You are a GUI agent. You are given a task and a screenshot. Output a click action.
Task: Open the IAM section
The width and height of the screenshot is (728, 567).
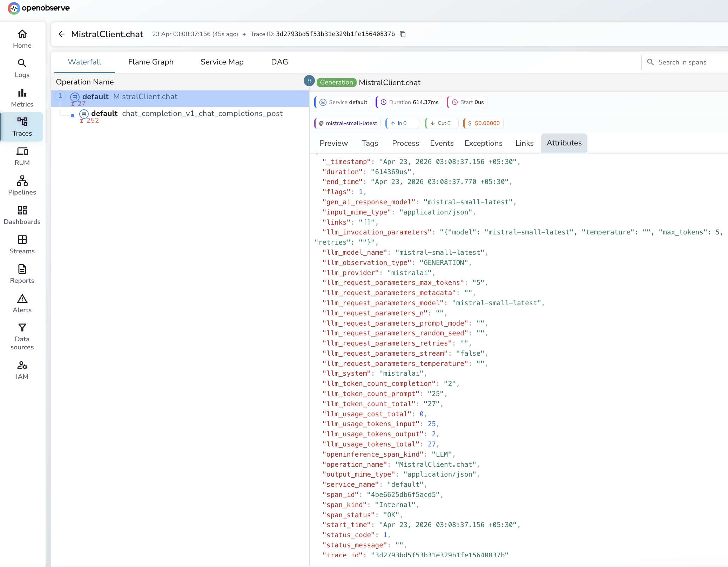click(x=22, y=370)
